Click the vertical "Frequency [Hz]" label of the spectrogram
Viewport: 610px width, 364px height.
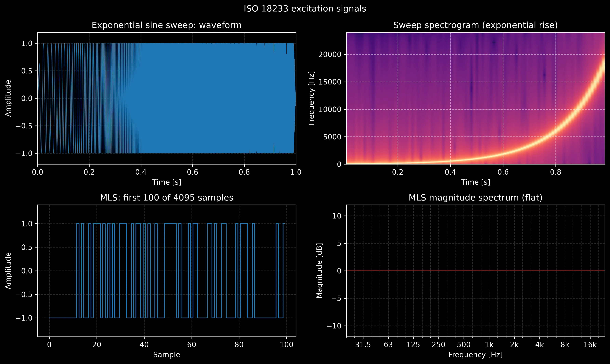click(x=311, y=98)
